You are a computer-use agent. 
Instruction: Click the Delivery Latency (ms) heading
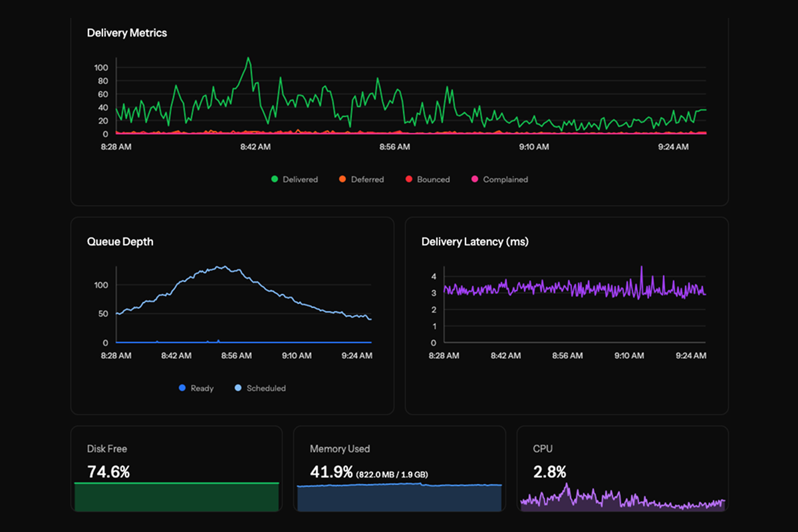(x=475, y=242)
